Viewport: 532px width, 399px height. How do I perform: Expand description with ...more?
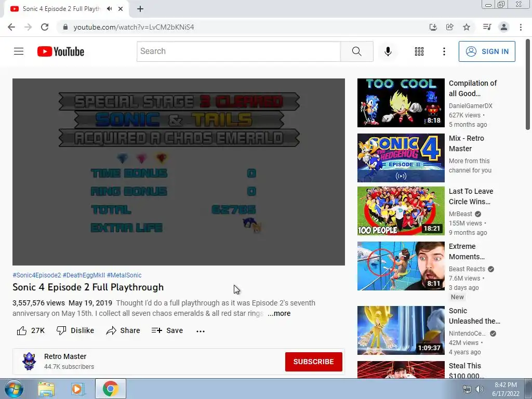tap(279, 313)
